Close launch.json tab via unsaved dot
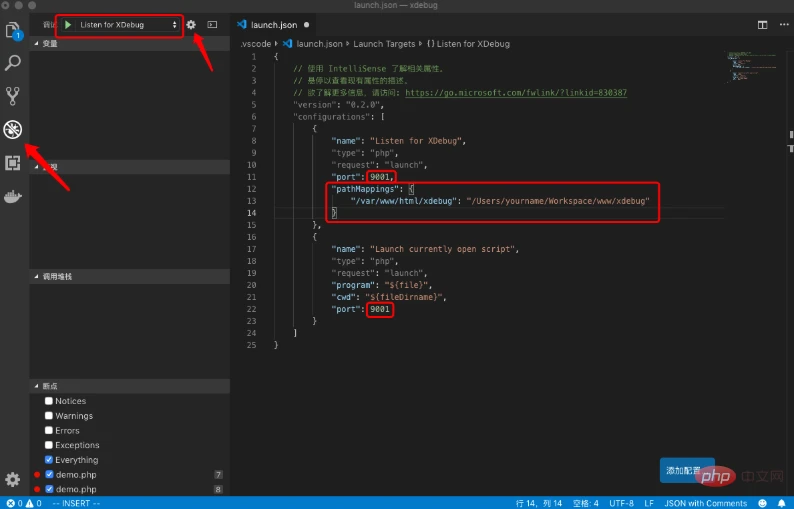The image size is (794, 509). click(306, 25)
